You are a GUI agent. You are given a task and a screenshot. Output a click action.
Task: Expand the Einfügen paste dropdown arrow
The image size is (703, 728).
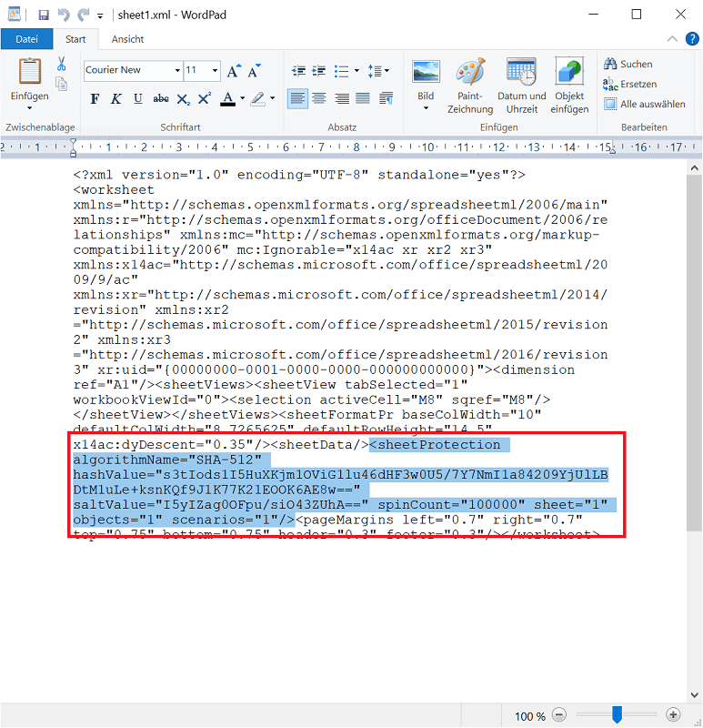[x=30, y=108]
